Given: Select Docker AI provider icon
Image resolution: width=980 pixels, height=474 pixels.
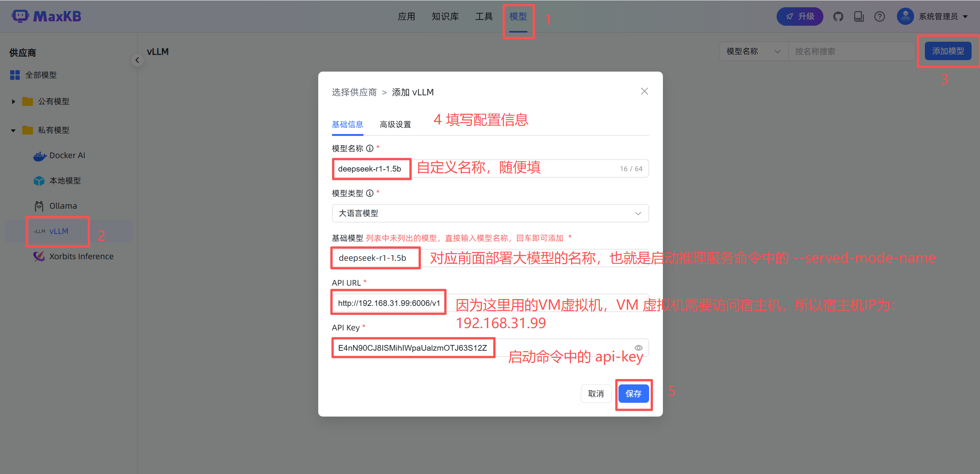Looking at the screenshot, I should (39, 156).
